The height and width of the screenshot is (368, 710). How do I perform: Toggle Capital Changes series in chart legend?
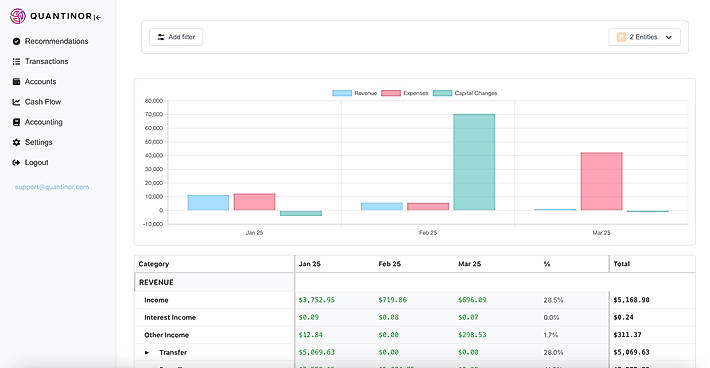click(x=465, y=93)
